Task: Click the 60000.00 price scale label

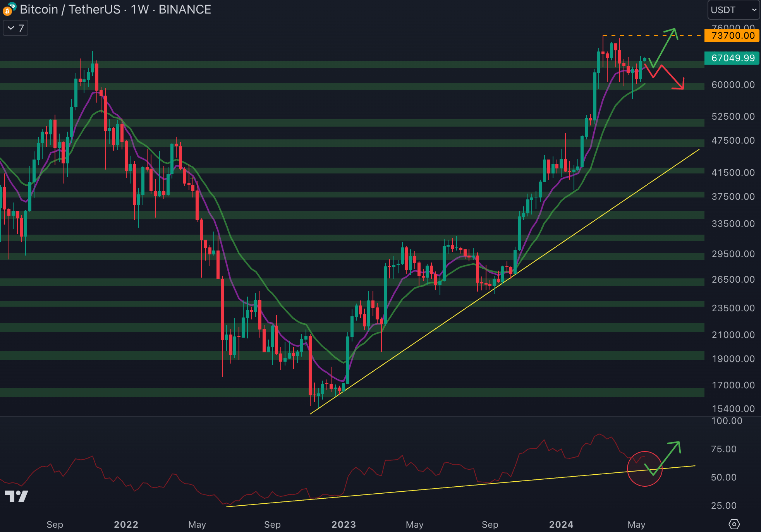Action: [733, 85]
